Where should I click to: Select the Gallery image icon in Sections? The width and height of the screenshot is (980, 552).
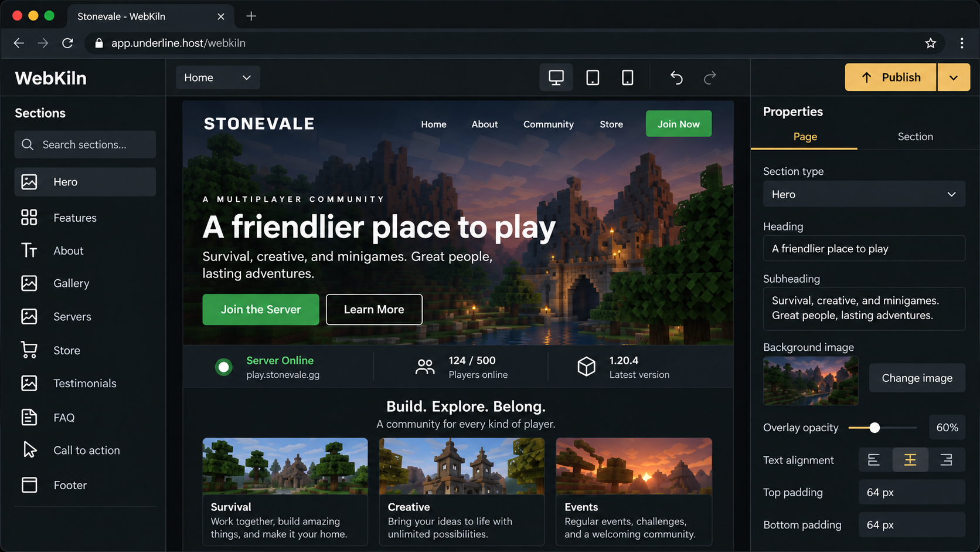tap(29, 283)
